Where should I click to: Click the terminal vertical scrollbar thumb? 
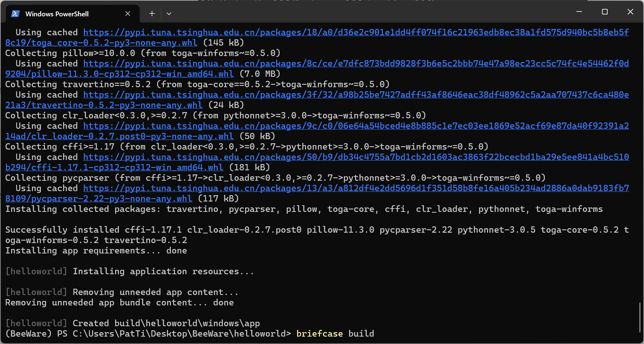point(640,317)
